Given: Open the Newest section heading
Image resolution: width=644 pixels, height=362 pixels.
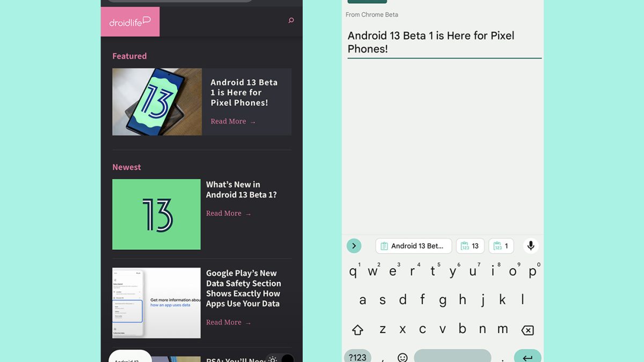Looking at the screenshot, I should (127, 167).
